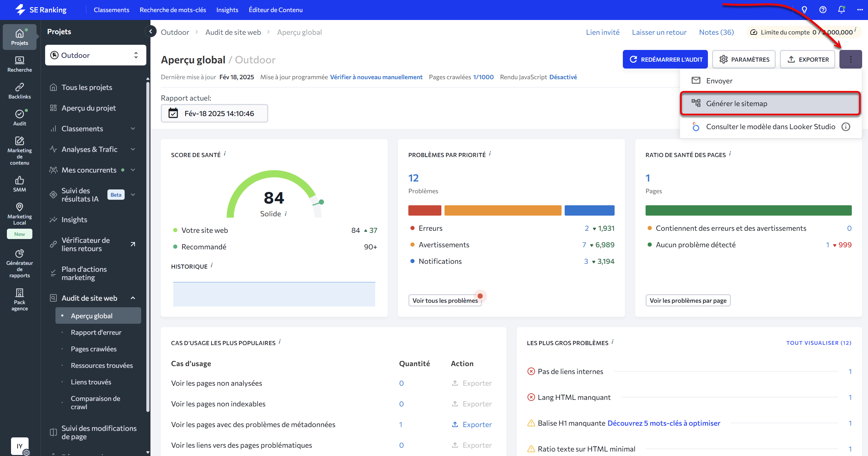
Task: Click the Redémarrer l'audit button
Action: [x=665, y=59]
